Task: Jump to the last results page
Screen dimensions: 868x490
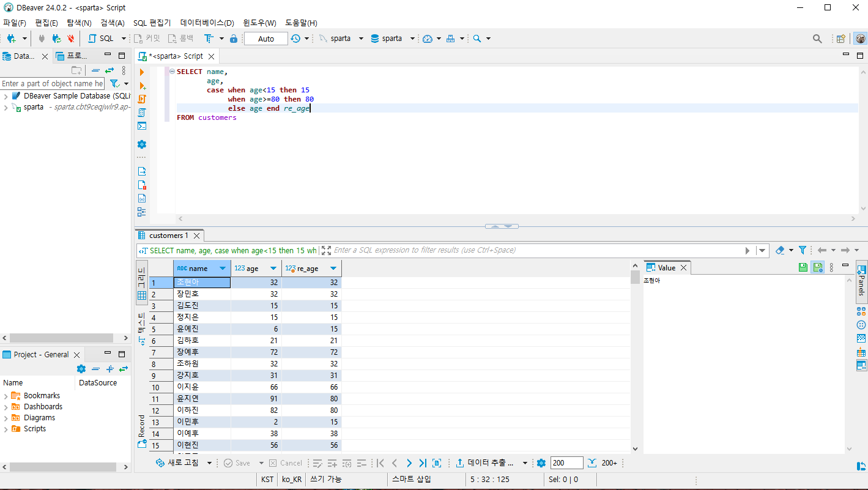Action: click(422, 463)
